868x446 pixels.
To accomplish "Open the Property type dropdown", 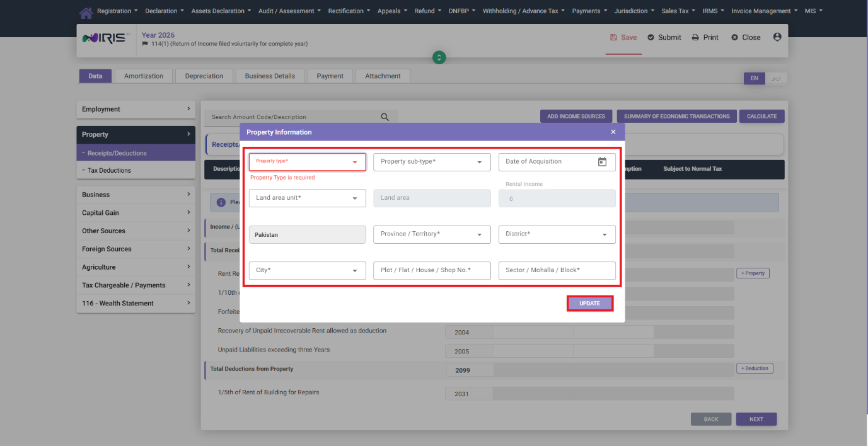I will coord(308,162).
